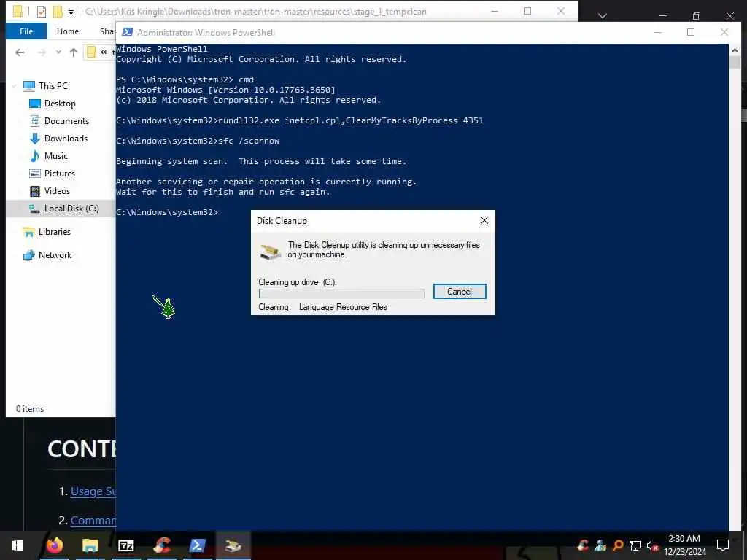Screen dimensions: 747x560
Task: Open the Action Center notifications
Action: (723, 545)
